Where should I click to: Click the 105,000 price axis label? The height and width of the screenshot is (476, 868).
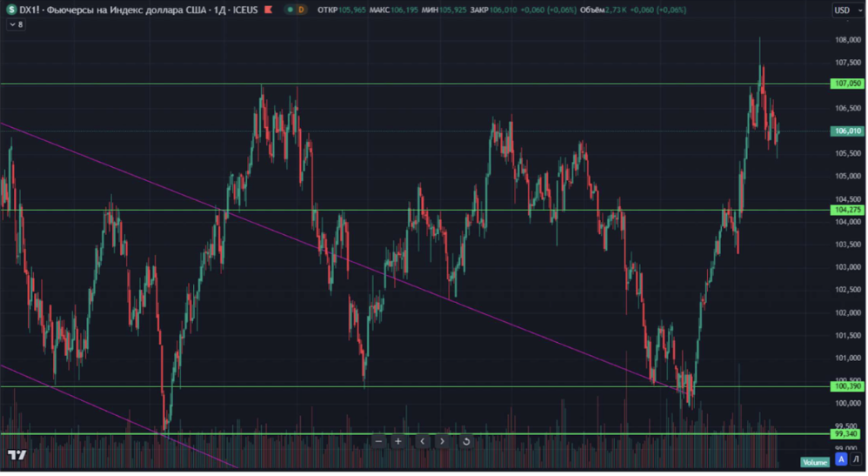pyautogui.click(x=847, y=176)
